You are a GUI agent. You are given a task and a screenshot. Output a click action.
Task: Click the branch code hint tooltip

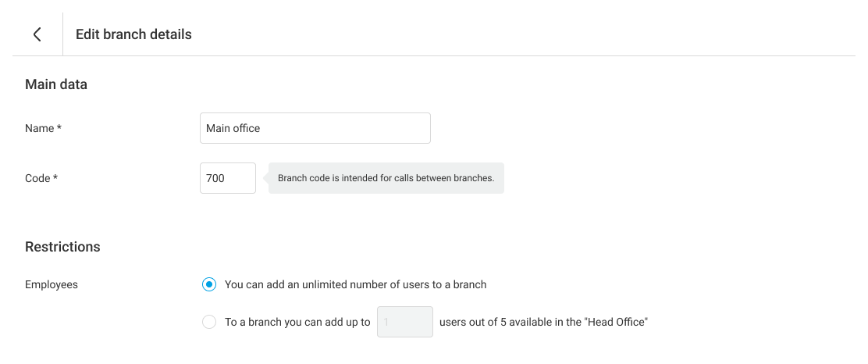pyautogui.click(x=386, y=178)
